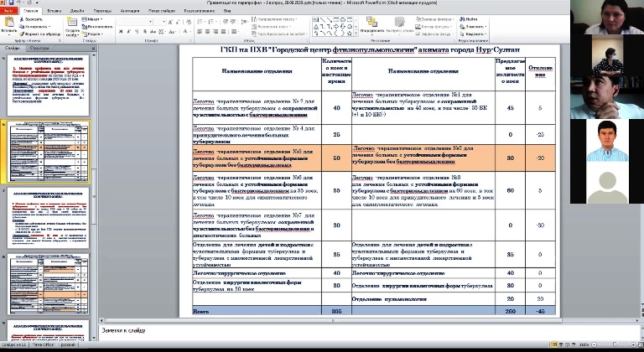Toggle justify text alignment
This screenshot has height=352, width=644.
point(224,32)
